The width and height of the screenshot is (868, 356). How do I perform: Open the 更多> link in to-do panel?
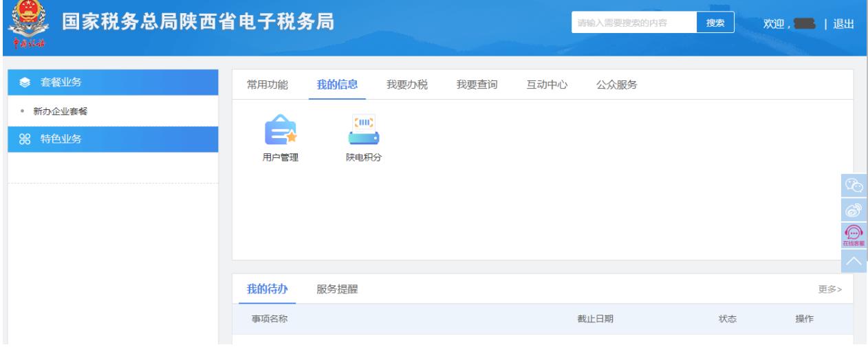click(x=829, y=290)
